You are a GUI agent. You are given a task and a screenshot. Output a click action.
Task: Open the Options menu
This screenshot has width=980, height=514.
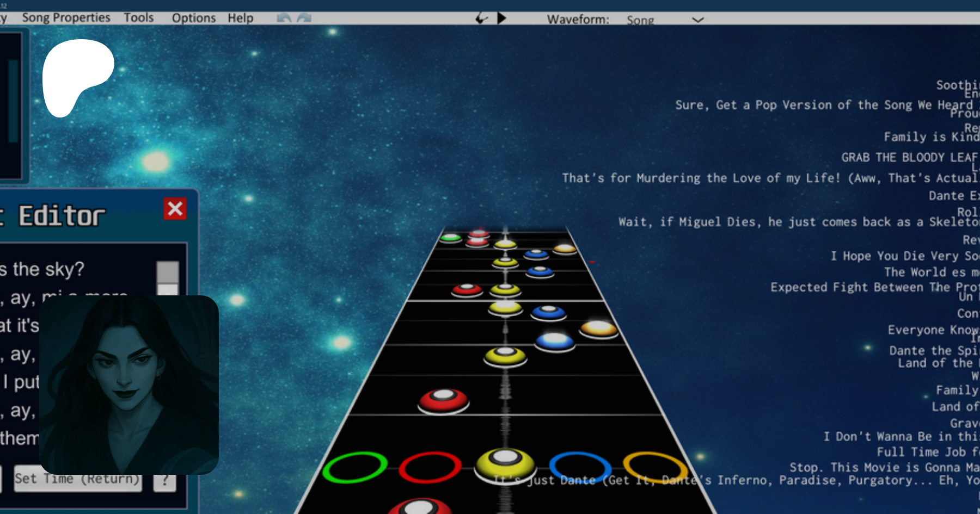193,18
